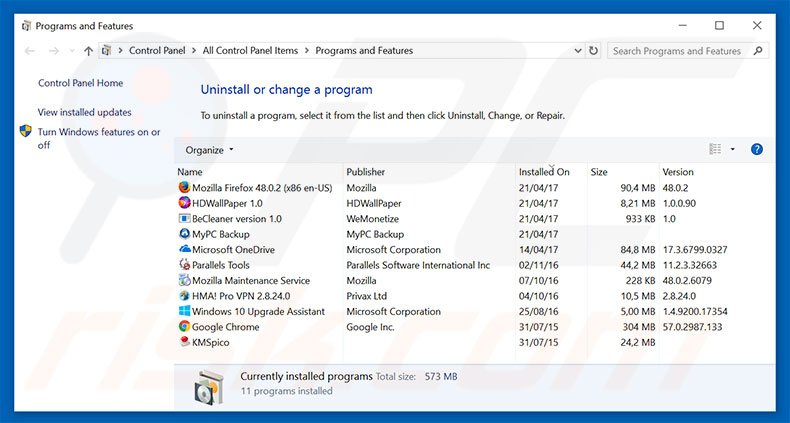Navigate to Control Panel breadcrumb
Image resolution: width=790 pixels, height=423 pixels.
157,51
